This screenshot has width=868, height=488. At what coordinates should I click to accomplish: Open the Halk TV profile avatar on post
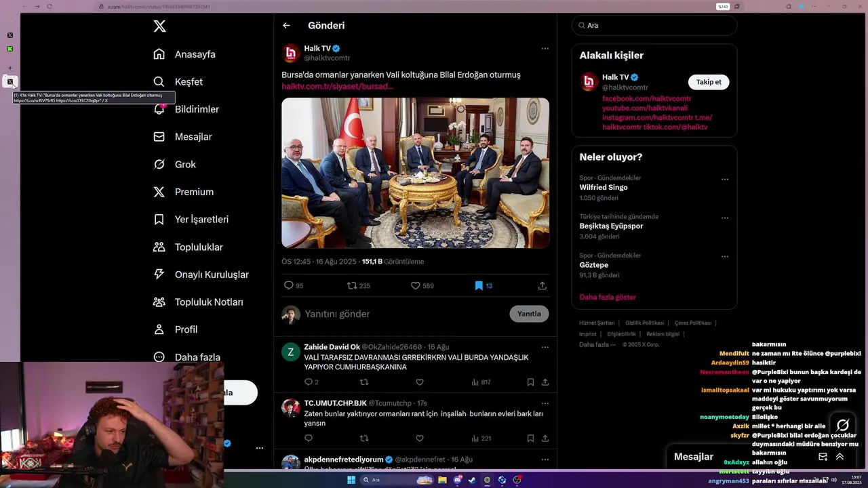pyautogui.click(x=291, y=54)
